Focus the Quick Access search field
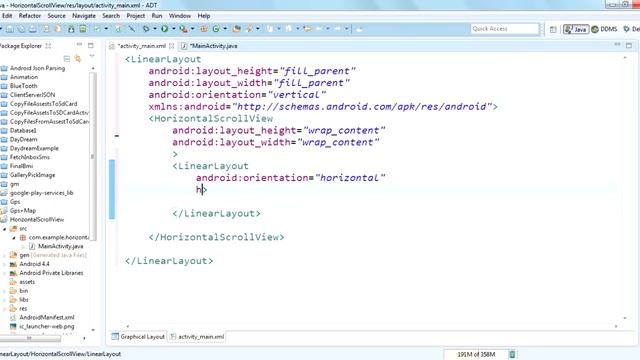The width and height of the screenshot is (640, 360). tap(504, 29)
